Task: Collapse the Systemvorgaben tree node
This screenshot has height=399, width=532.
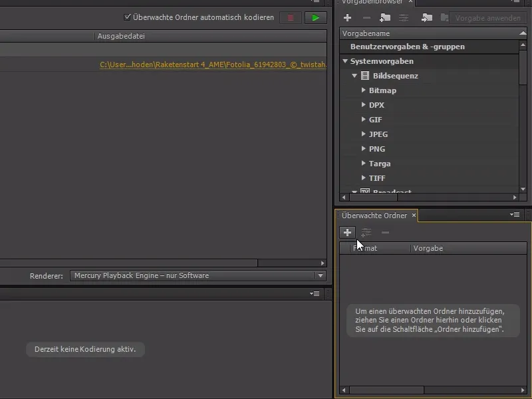Action: click(x=345, y=61)
